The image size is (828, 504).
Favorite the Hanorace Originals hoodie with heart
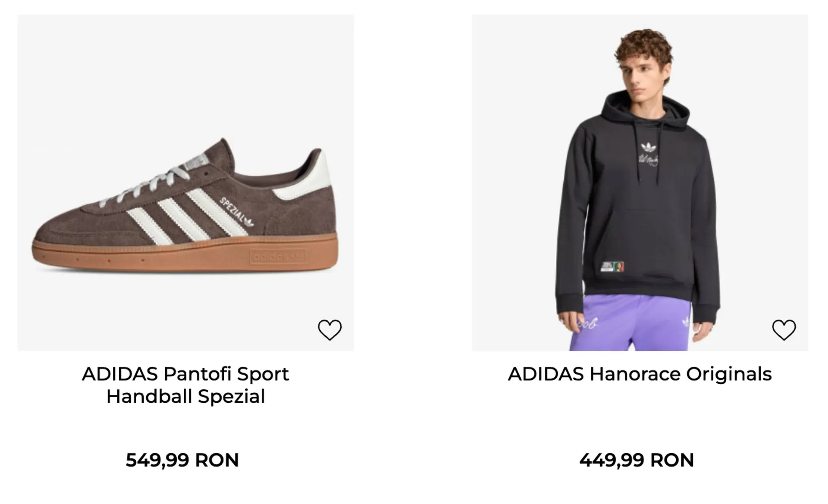784,330
